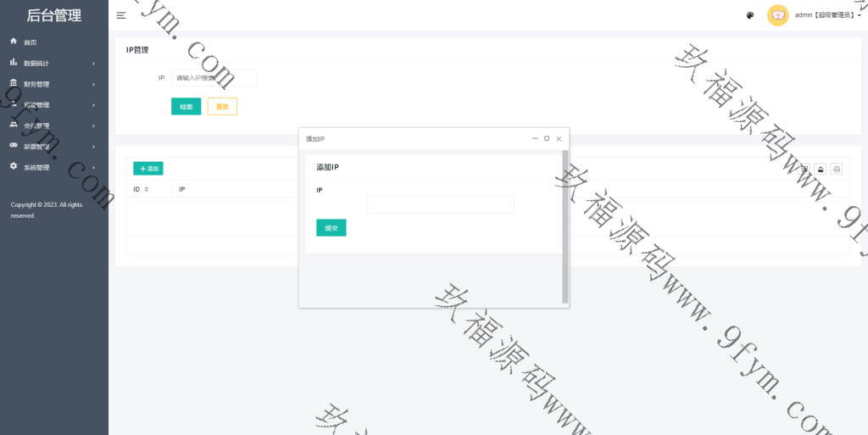Viewport: 868px width, 435px height.
Task: Close the 添加IP dialog
Action: [x=559, y=138]
